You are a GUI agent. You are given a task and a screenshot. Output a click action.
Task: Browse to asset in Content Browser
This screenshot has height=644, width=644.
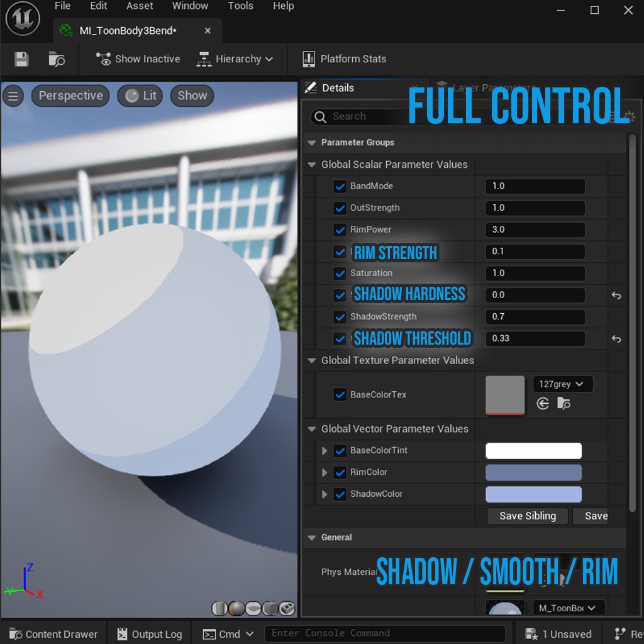pos(57,58)
